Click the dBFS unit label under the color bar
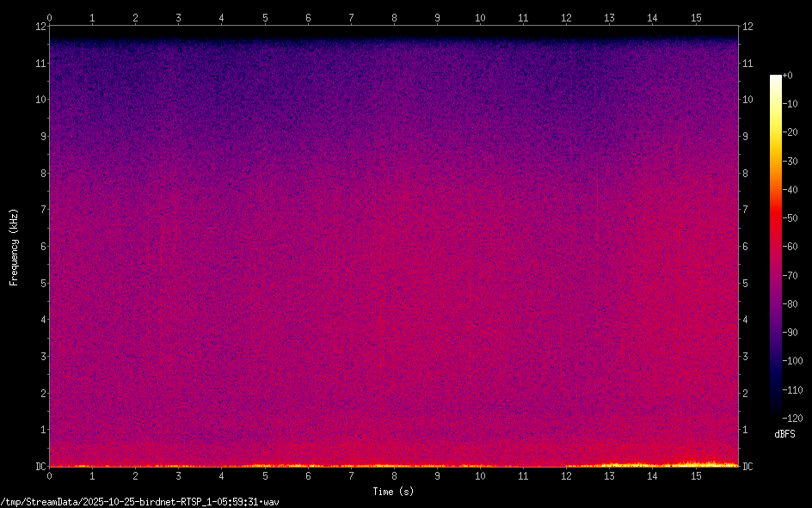 point(784,434)
